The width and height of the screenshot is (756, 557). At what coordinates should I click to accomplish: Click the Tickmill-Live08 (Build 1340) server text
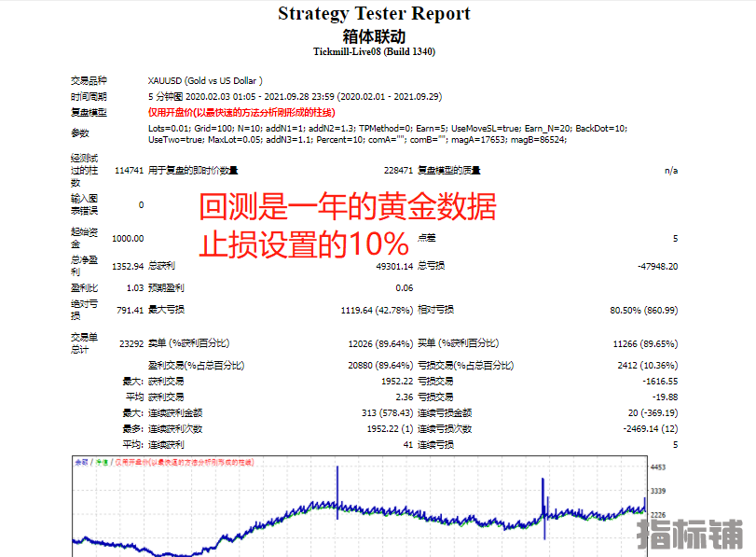click(374, 52)
